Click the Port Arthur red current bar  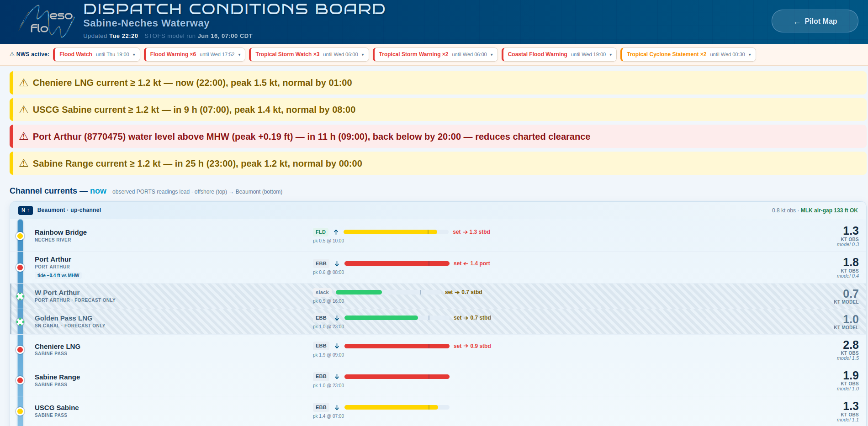(x=397, y=263)
